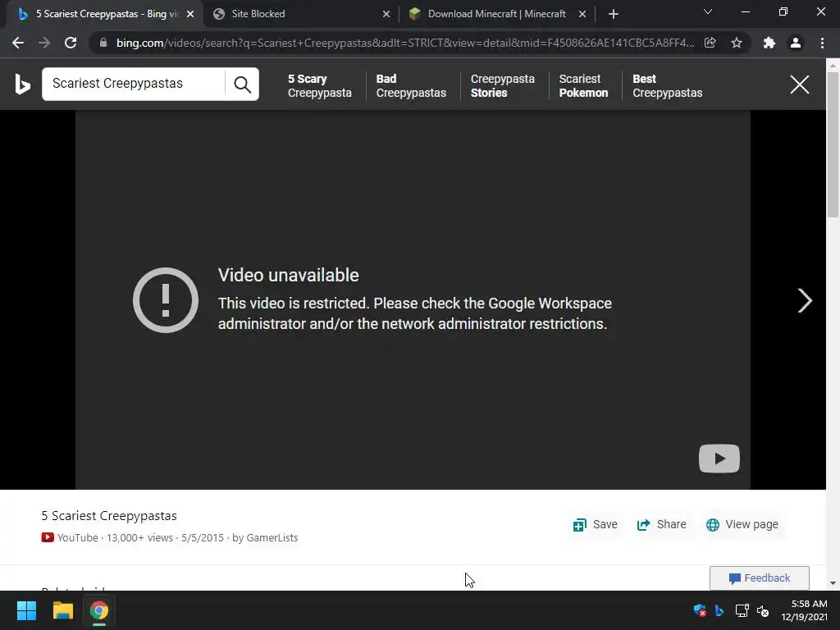Image resolution: width=840 pixels, height=630 pixels.
Task: Open the clock showing 5:58 AM
Action: tap(804, 610)
